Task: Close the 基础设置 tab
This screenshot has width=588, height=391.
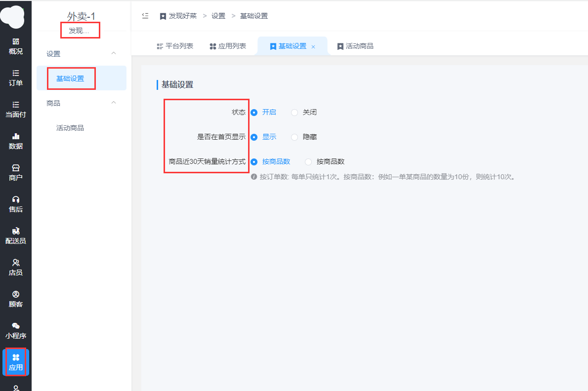Action: (313, 47)
